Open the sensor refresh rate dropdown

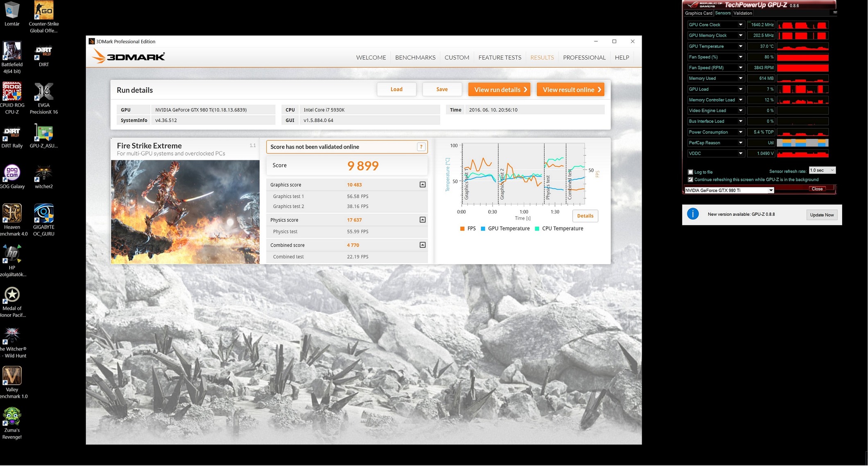coord(822,170)
